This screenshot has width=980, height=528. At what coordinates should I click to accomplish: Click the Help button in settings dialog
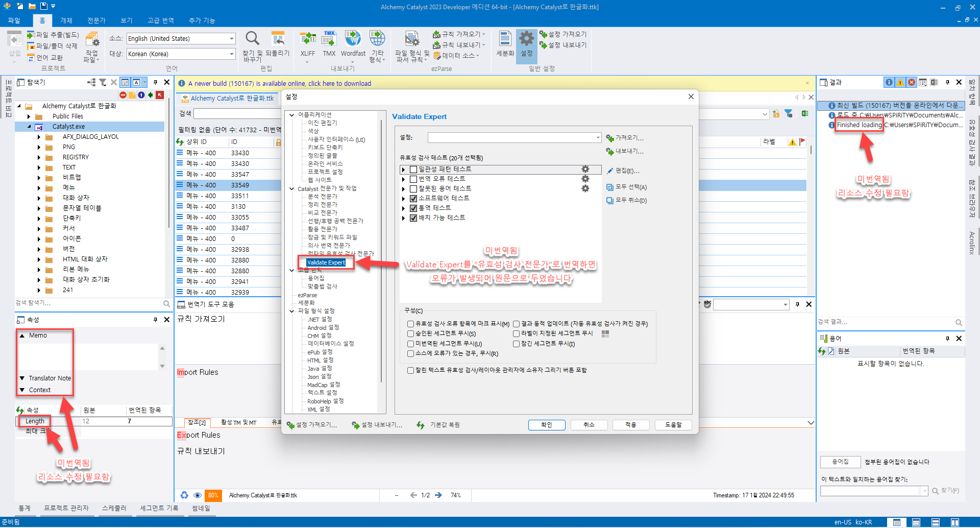pyautogui.click(x=673, y=425)
